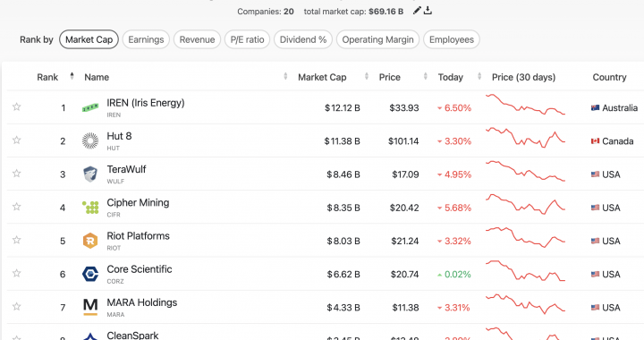Toggle favorite star for TeraWulf
Image resolution: width=644 pixels, height=340 pixels.
coord(16,174)
